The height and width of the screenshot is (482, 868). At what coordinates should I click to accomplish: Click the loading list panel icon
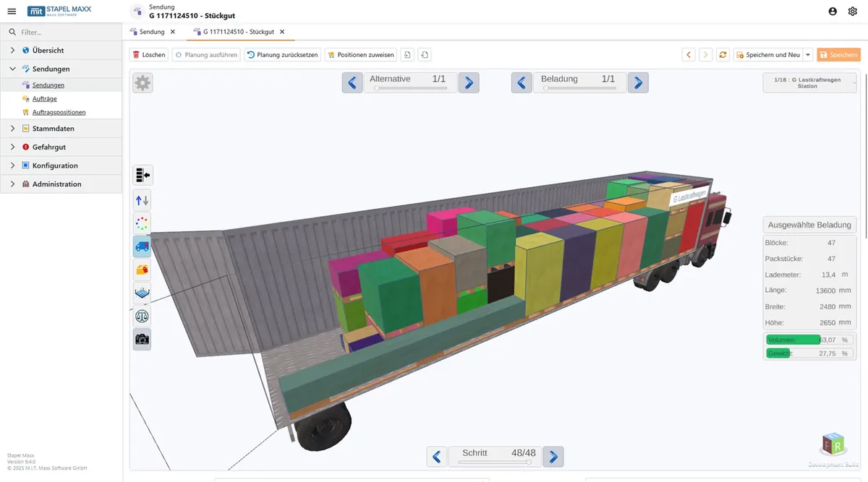pyautogui.click(x=142, y=175)
